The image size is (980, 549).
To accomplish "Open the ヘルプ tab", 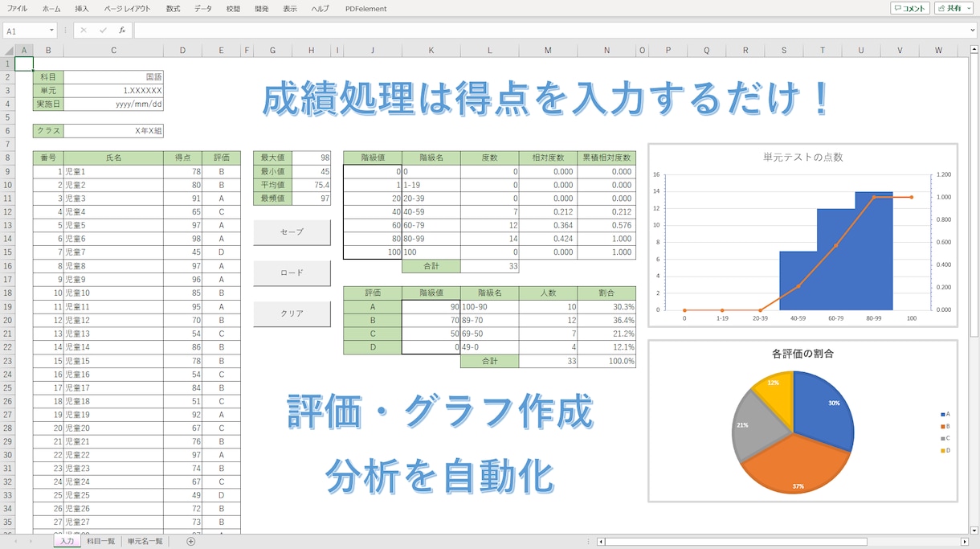I will point(321,8).
